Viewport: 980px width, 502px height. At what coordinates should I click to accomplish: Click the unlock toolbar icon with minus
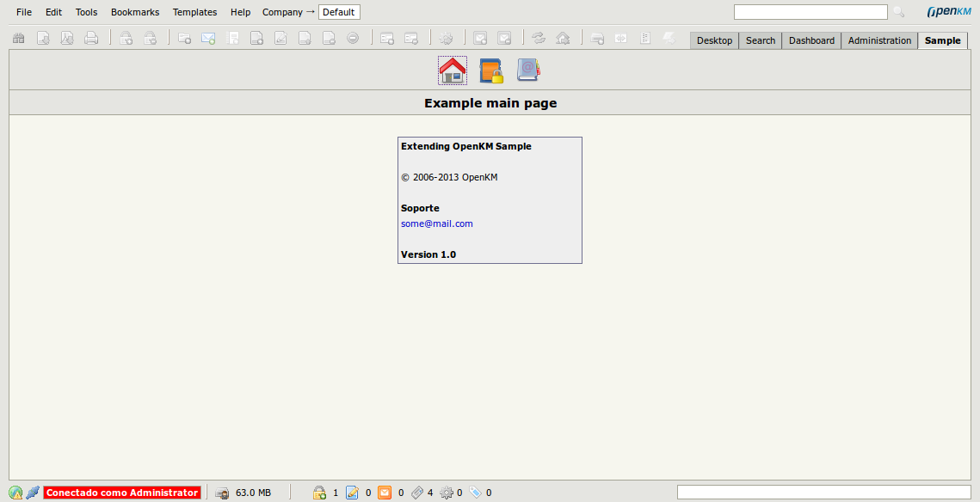point(151,38)
